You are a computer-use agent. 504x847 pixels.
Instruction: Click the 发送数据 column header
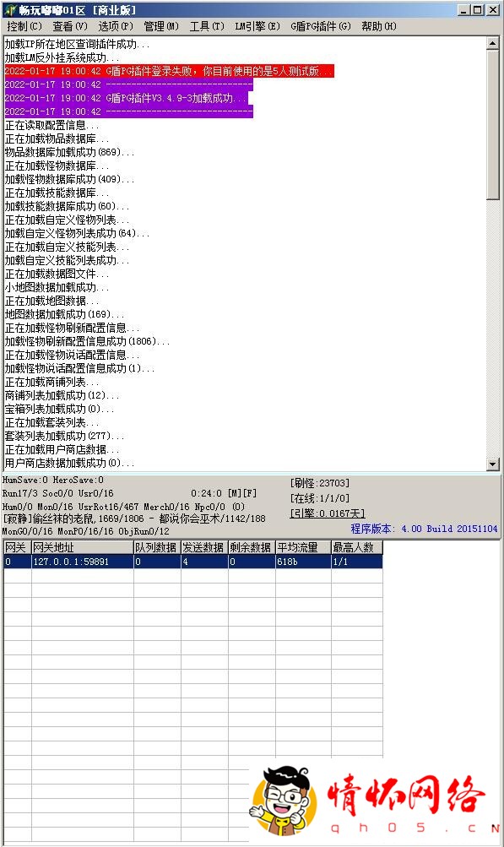tap(204, 547)
